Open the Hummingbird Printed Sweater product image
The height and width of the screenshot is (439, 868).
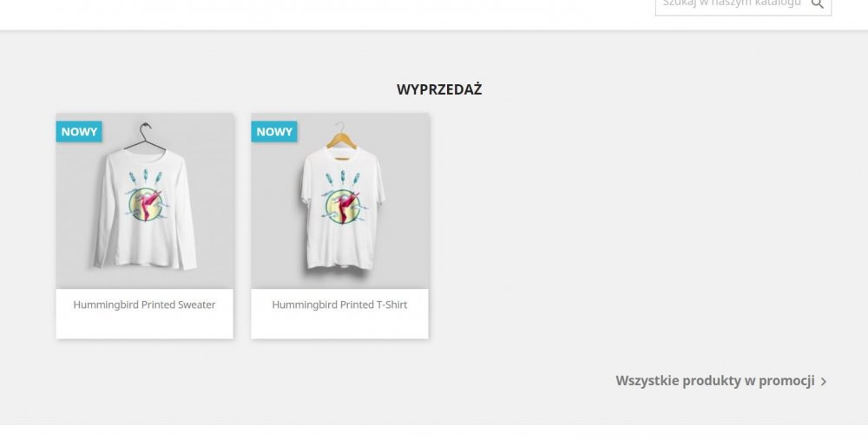pyautogui.click(x=144, y=201)
